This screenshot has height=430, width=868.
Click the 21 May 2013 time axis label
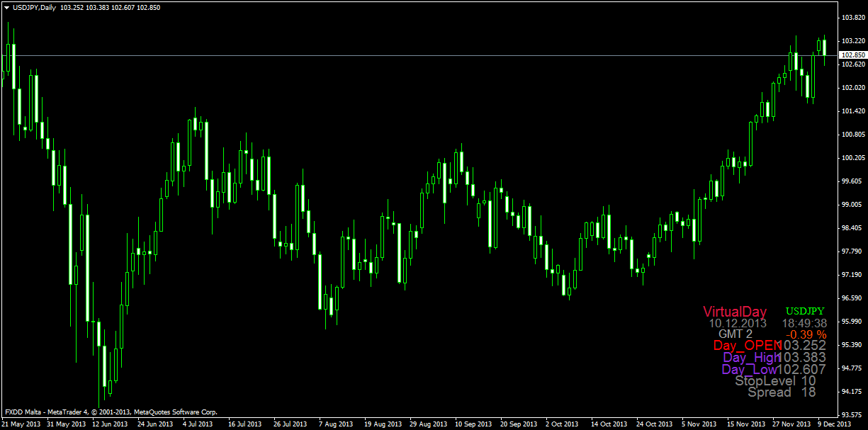[x=21, y=424]
